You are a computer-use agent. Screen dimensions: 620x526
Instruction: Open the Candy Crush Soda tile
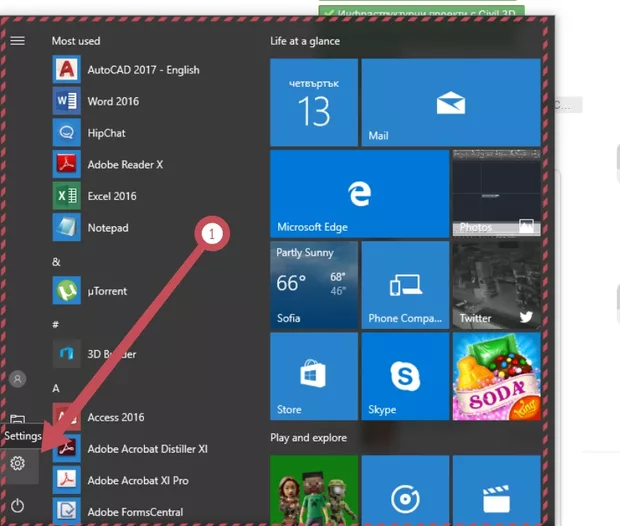(x=497, y=376)
